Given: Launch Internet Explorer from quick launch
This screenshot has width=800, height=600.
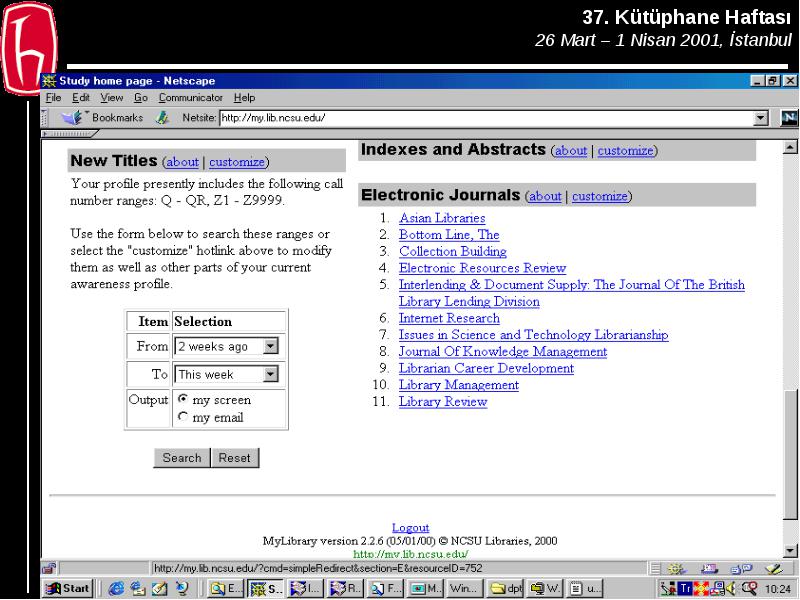Looking at the screenshot, I should [116, 588].
